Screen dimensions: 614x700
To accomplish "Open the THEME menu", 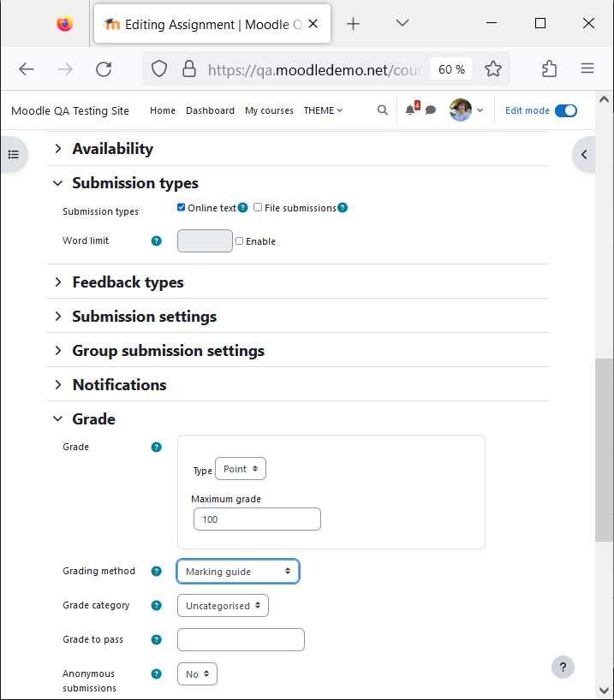I will [323, 110].
